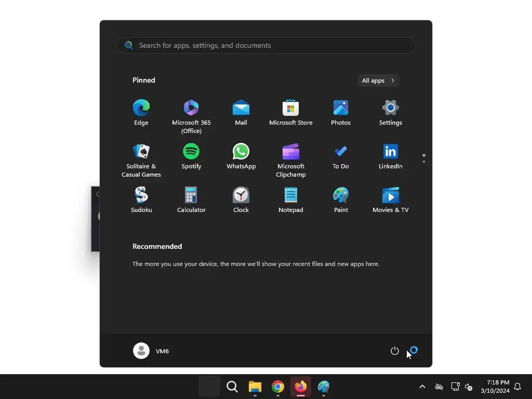
Task: Launch the Clock app
Action: (241, 200)
